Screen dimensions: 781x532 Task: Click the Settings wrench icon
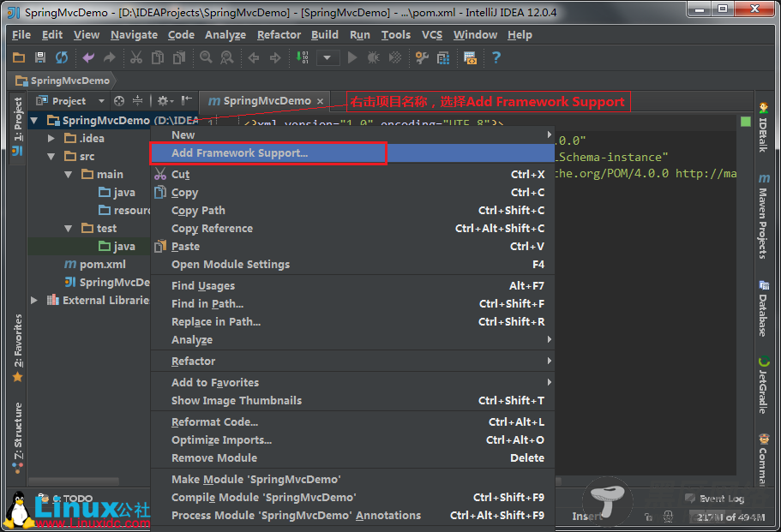(x=422, y=57)
